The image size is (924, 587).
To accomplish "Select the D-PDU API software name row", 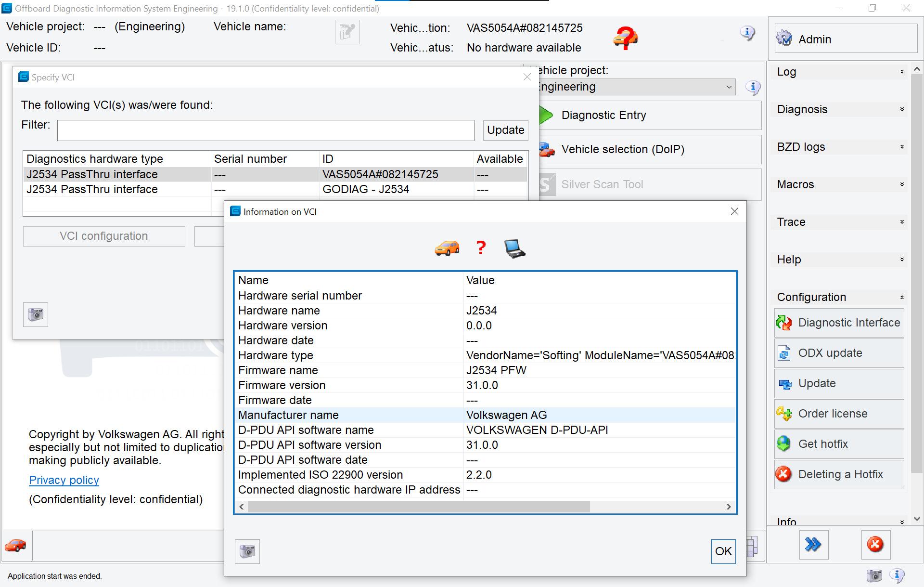I will pos(485,430).
